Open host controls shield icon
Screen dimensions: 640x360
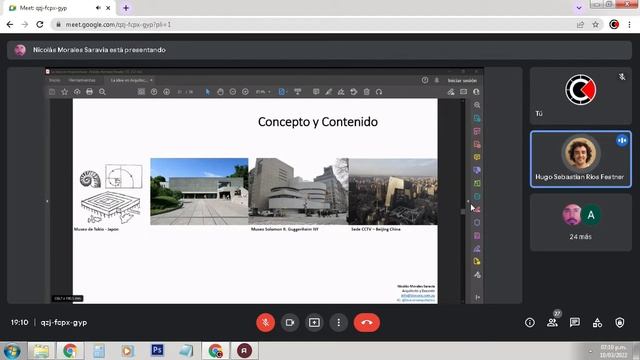pyautogui.click(x=620, y=323)
